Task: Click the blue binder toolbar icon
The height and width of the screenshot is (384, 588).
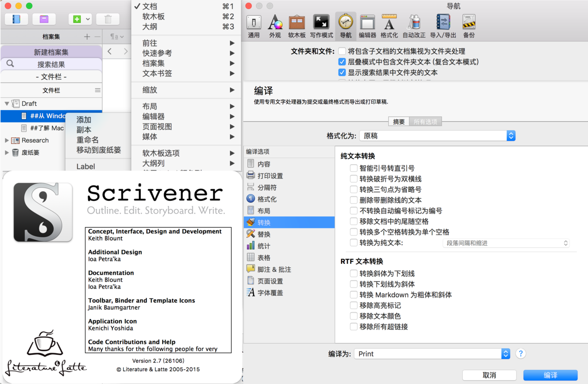Action: point(17,19)
